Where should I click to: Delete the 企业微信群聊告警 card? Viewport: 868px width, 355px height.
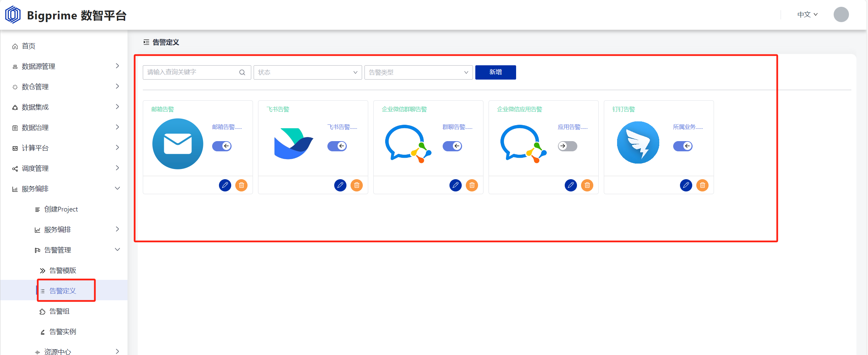pos(472,185)
